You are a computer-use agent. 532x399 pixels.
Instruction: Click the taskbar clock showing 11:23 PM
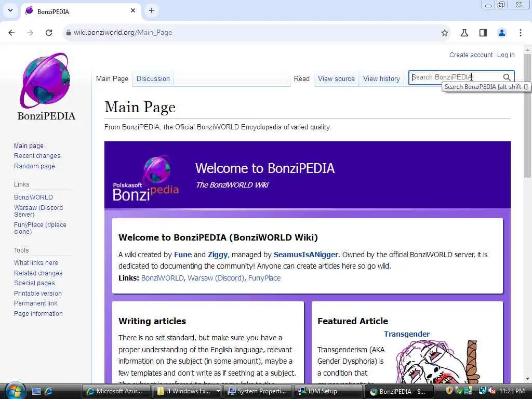(x=512, y=391)
